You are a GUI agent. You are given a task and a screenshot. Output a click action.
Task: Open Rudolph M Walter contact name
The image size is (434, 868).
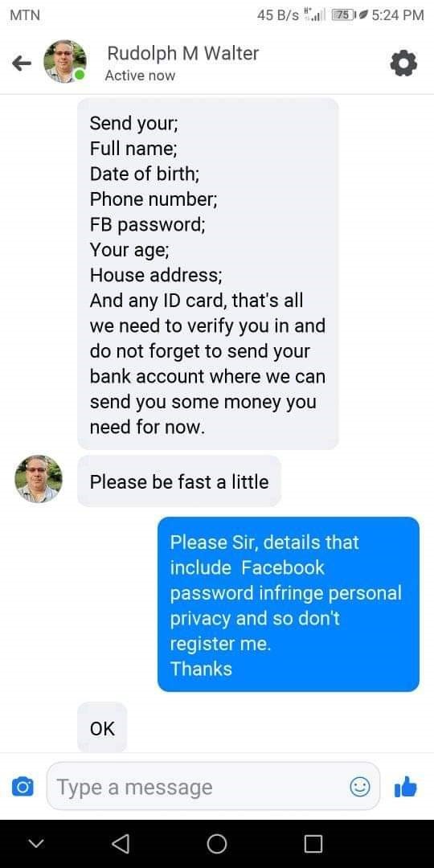[182, 53]
